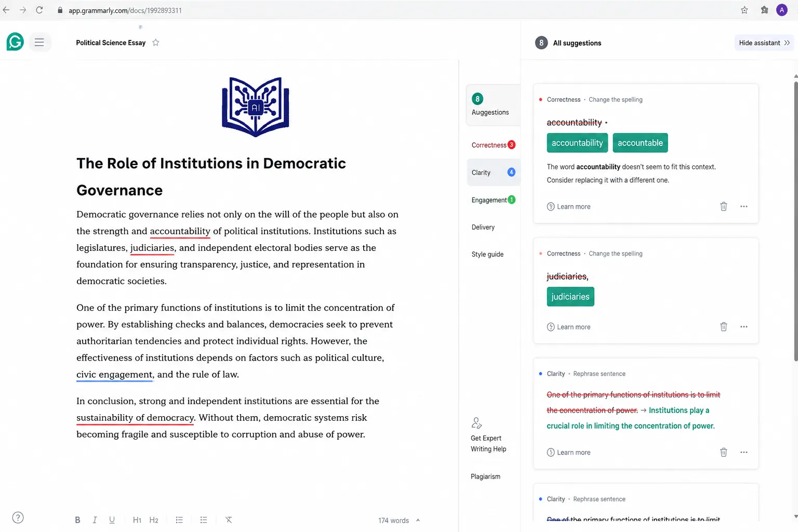Filter by Clarity suggestions
Screen dimensions: 798x532
coord(493,172)
